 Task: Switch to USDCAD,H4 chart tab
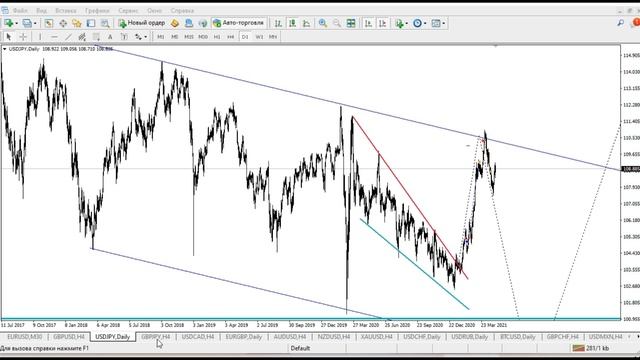click(198, 337)
